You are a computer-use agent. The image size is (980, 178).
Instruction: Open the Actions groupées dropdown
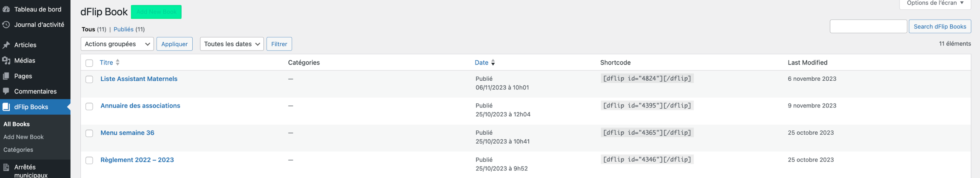(x=117, y=44)
